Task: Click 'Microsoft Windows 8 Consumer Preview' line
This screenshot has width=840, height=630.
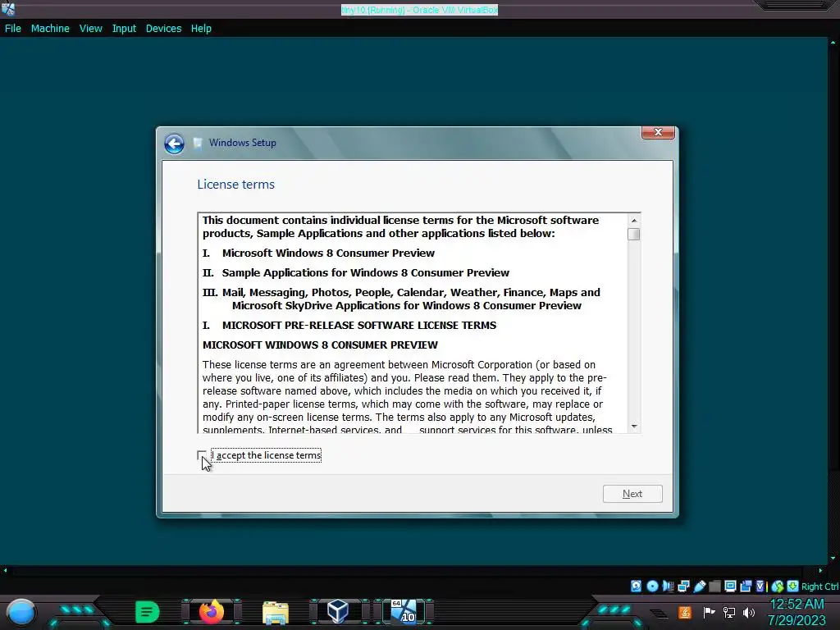Action: pyautogui.click(x=328, y=253)
